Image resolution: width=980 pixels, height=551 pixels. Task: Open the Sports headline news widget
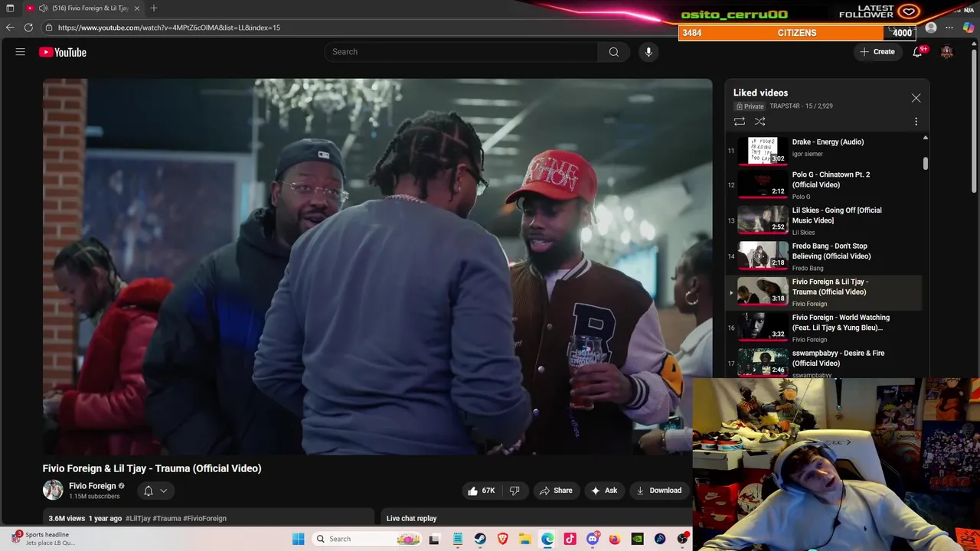click(44, 539)
